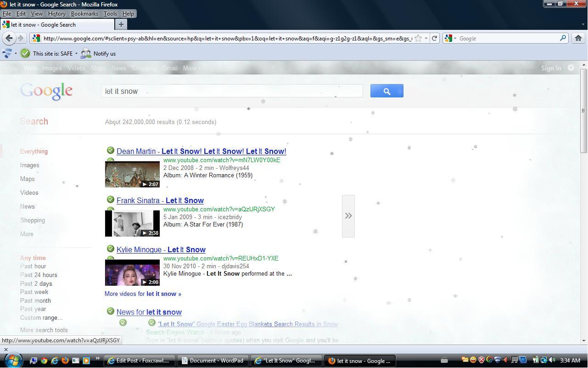
Task: Launch Internet Explorer from Quick Launch
Action: tap(54, 361)
